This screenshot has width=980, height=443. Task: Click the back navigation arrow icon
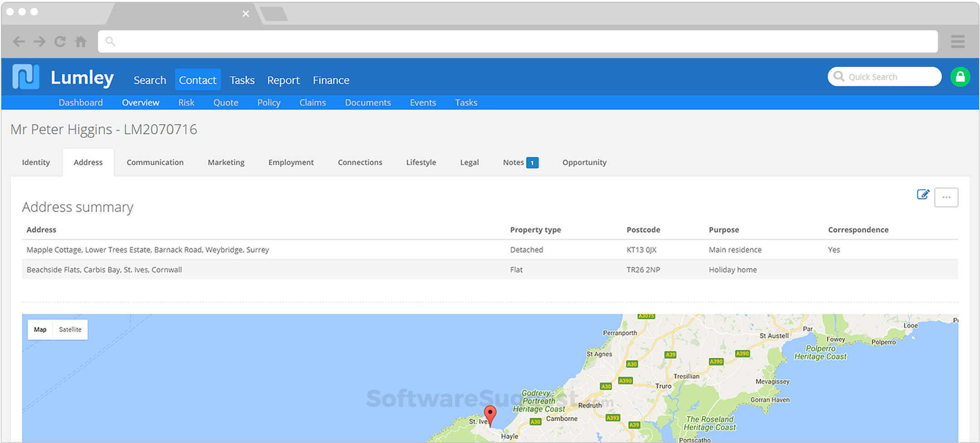[x=19, y=41]
